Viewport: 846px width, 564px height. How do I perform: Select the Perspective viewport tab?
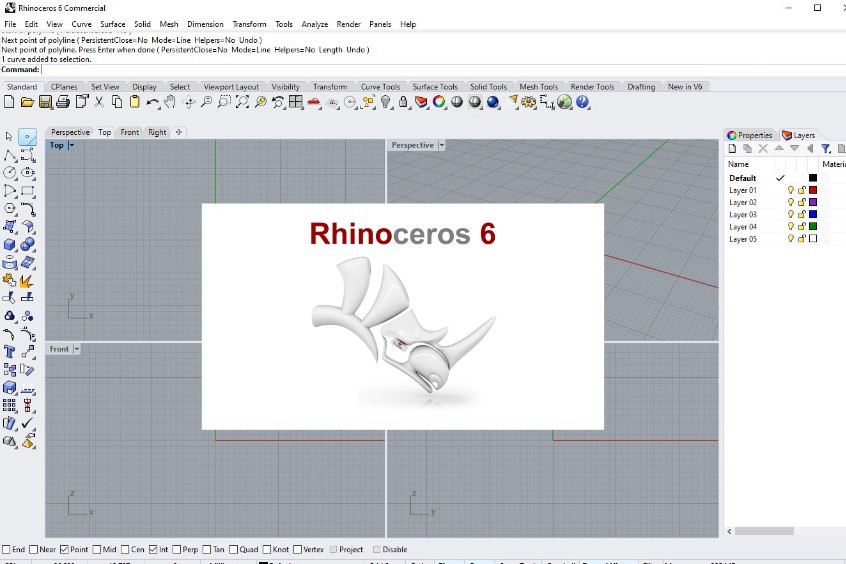pyautogui.click(x=70, y=132)
